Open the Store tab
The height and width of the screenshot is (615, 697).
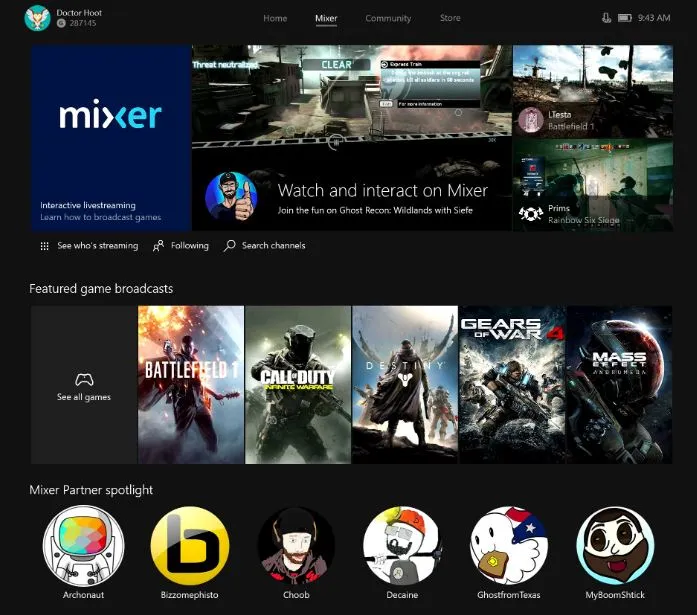click(x=450, y=18)
